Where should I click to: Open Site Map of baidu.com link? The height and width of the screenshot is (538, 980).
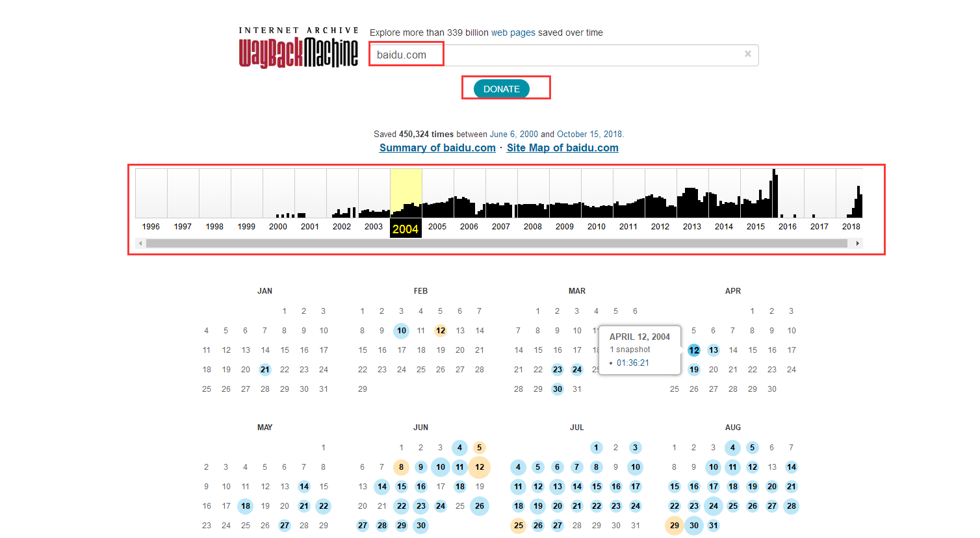562,147
